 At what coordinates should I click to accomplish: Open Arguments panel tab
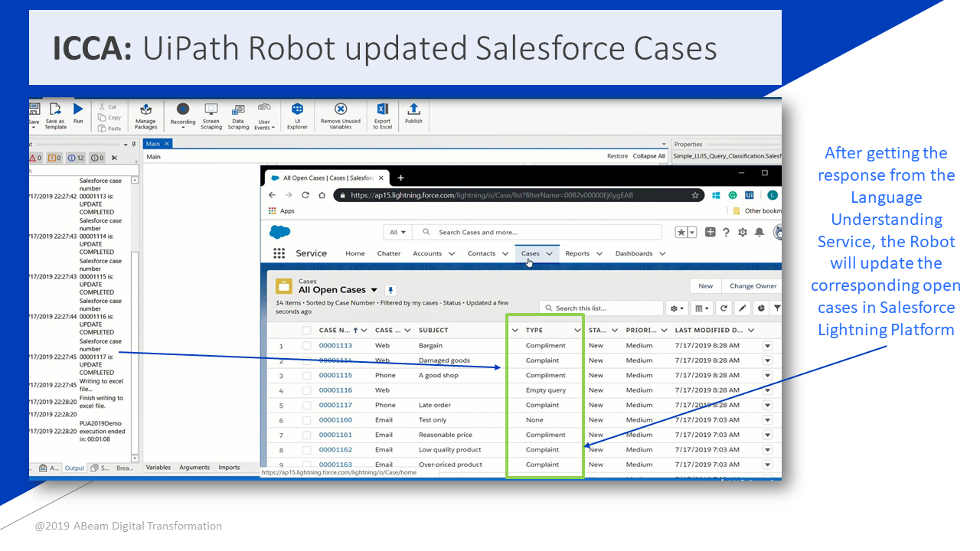(194, 468)
